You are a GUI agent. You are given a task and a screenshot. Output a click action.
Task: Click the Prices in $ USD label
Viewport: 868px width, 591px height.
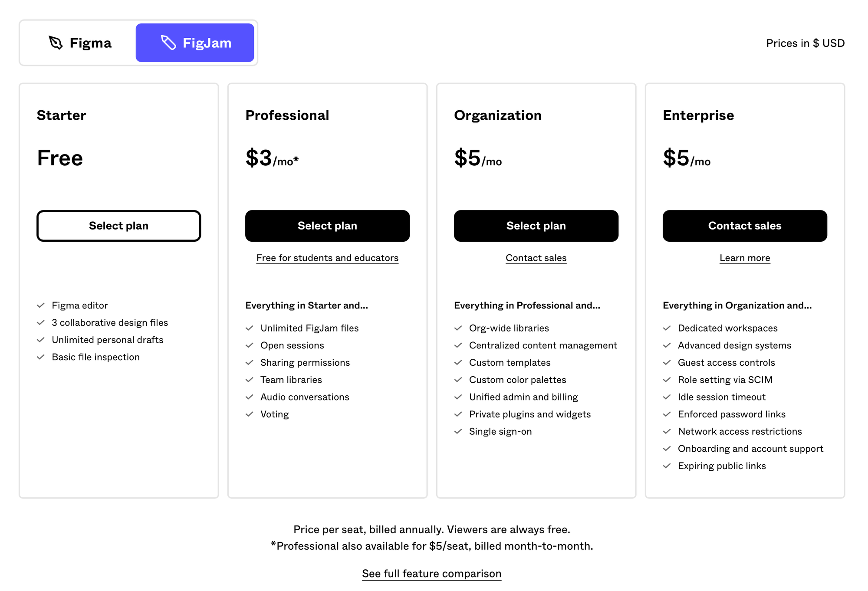point(806,43)
